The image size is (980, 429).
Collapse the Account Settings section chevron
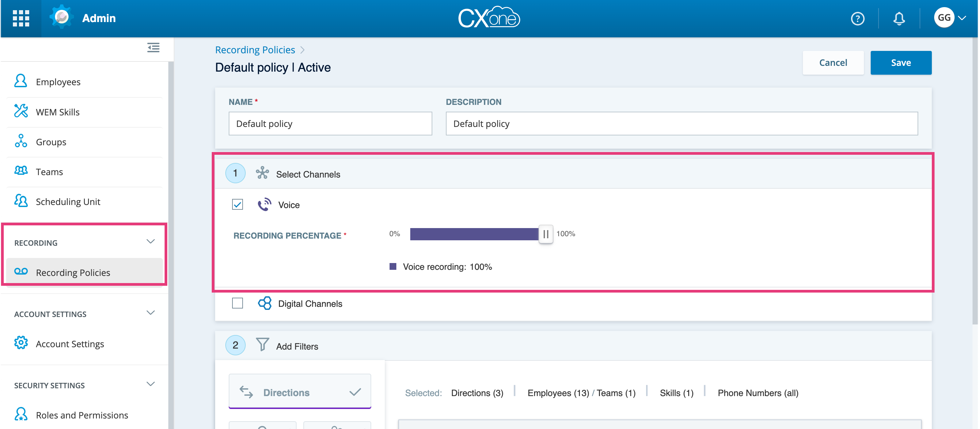pyautogui.click(x=151, y=313)
